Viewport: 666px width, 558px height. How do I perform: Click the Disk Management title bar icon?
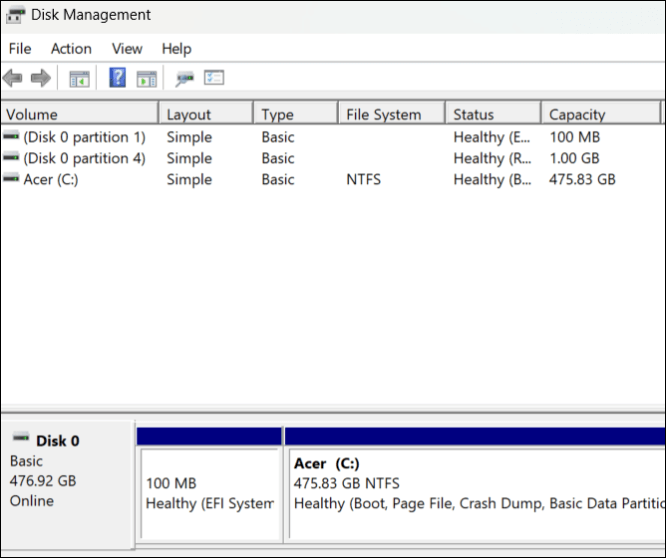pyautogui.click(x=16, y=15)
